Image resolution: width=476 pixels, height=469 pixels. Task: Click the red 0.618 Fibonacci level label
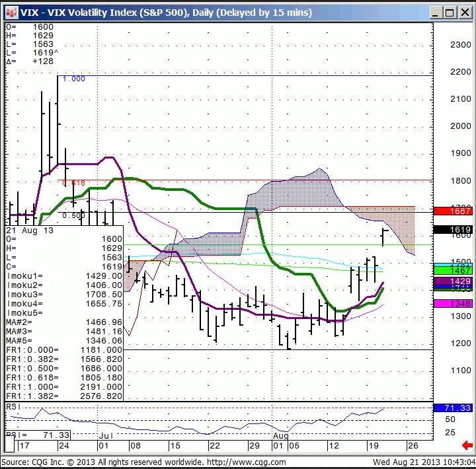point(74,183)
